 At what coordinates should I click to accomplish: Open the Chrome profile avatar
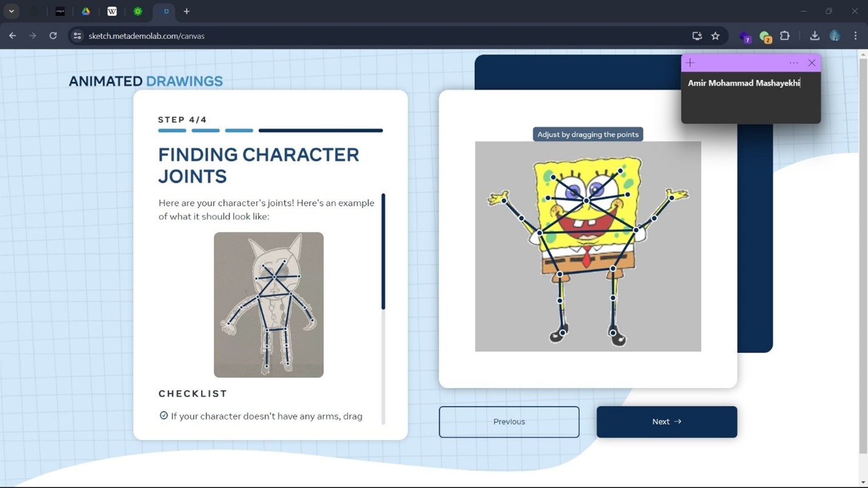click(x=835, y=36)
